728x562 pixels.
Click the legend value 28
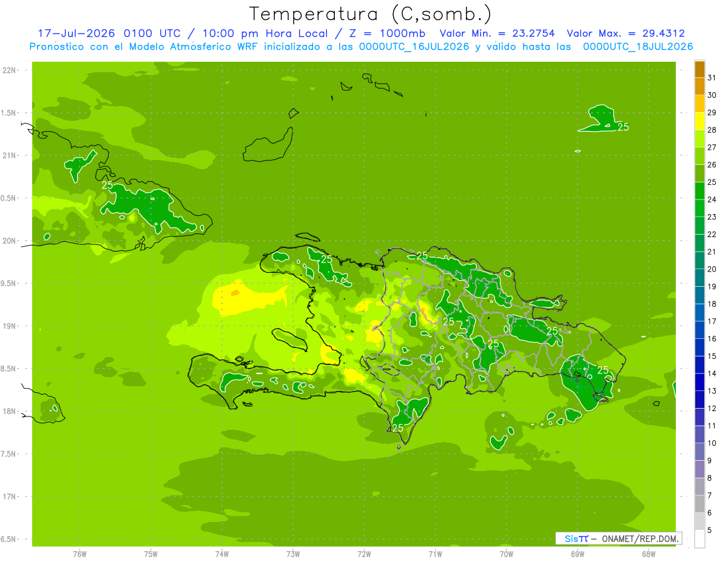pos(712,130)
